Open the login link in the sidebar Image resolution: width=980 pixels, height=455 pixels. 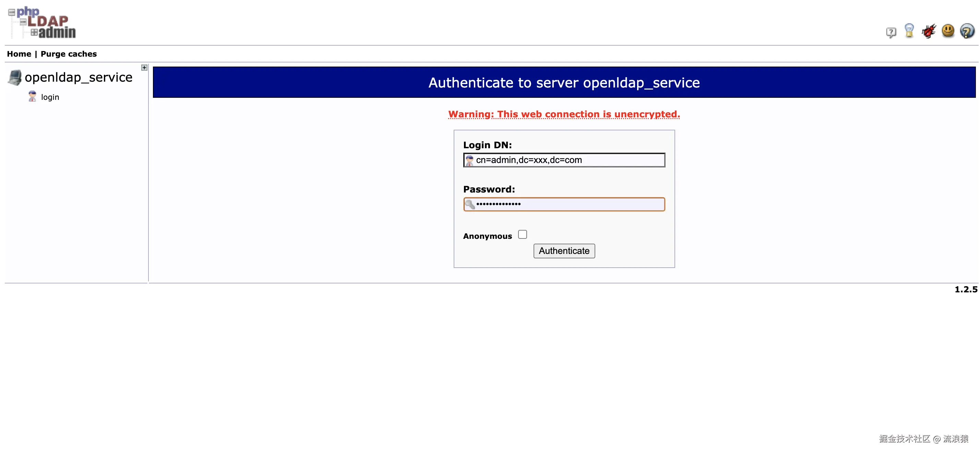[50, 97]
